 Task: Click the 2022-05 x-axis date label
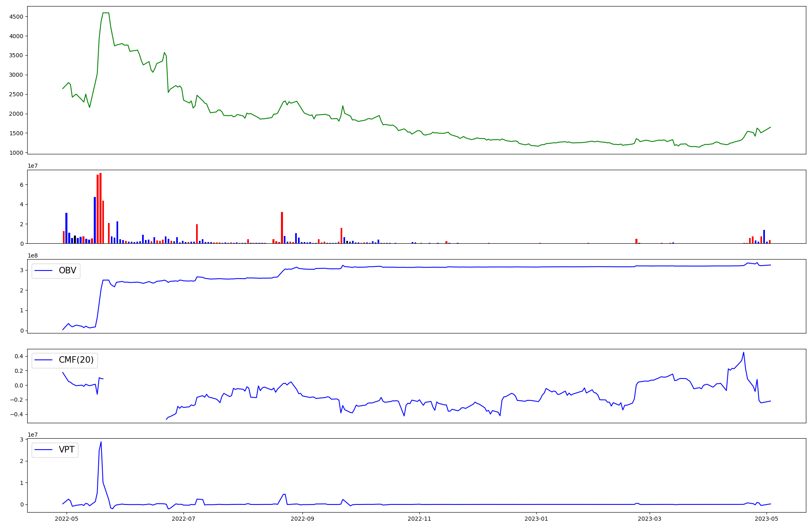(x=66, y=519)
